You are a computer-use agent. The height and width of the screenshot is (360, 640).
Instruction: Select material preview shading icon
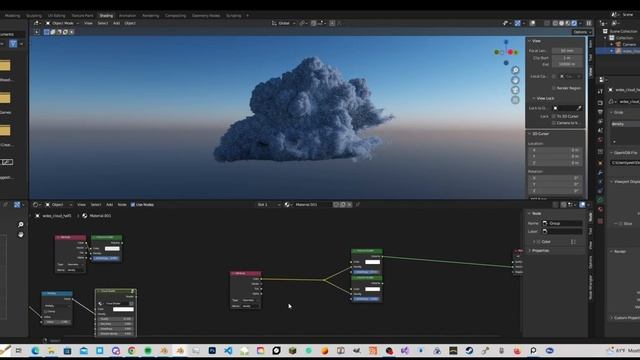[568, 23]
